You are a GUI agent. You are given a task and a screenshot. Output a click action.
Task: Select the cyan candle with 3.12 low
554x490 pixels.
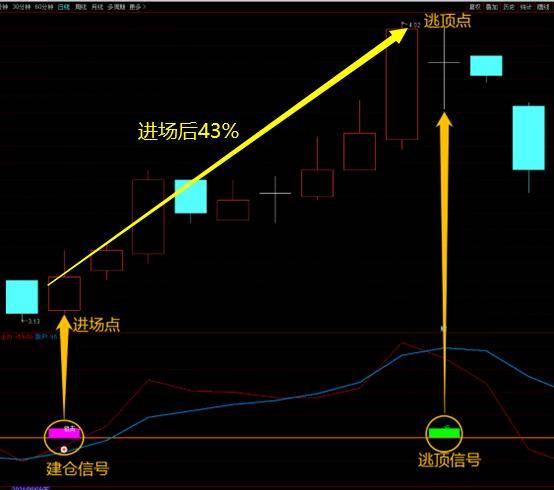22,297
